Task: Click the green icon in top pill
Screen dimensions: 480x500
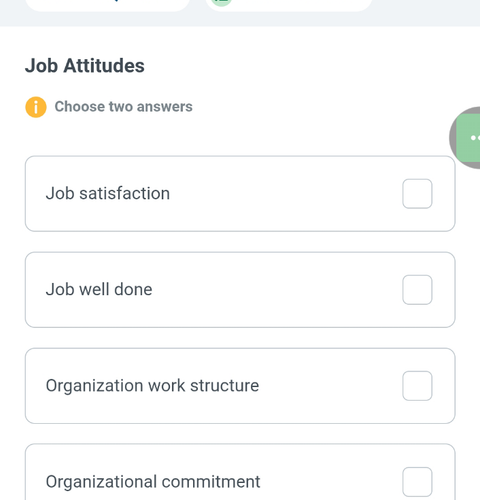Action: [222, 3]
